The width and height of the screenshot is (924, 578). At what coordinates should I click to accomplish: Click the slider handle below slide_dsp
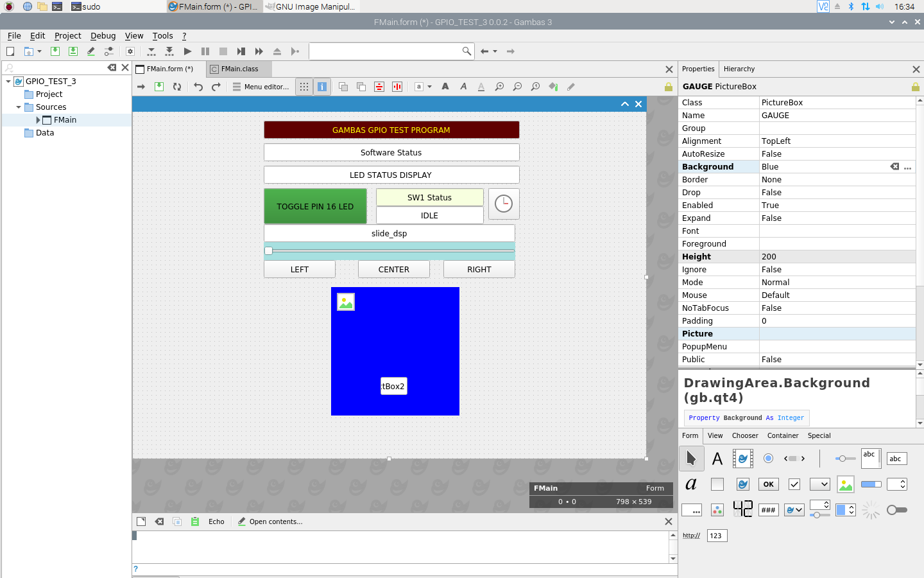pyautogui.click(x=269, y=251)
